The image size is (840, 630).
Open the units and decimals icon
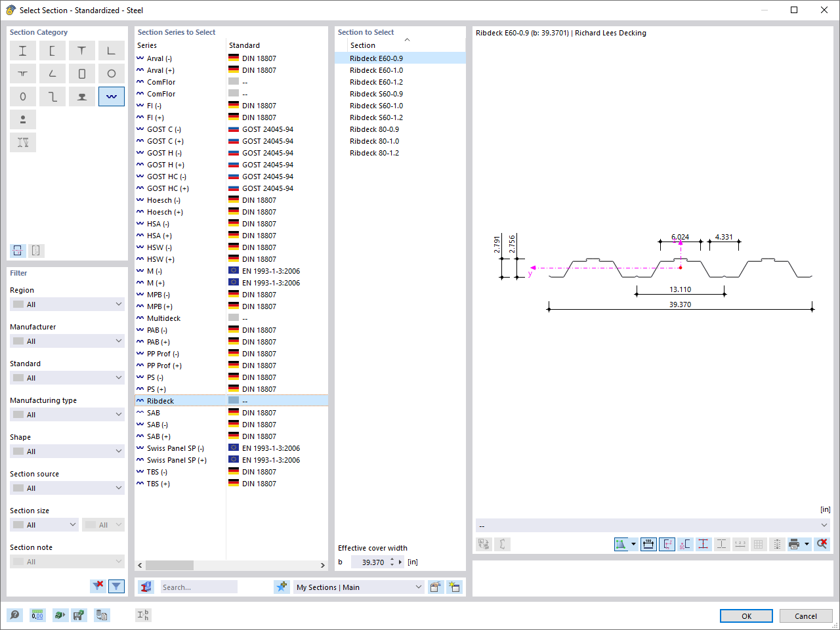coord(37,615)
